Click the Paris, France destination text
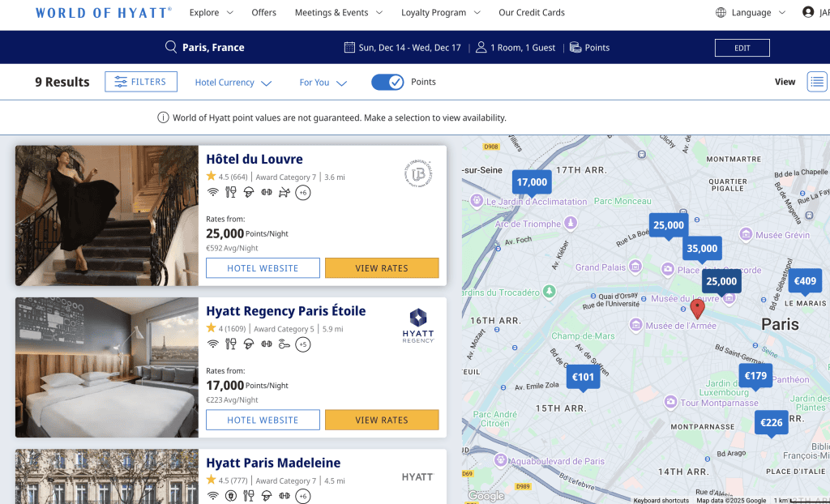Screen dimensions: 830x504 coord(213,47)
